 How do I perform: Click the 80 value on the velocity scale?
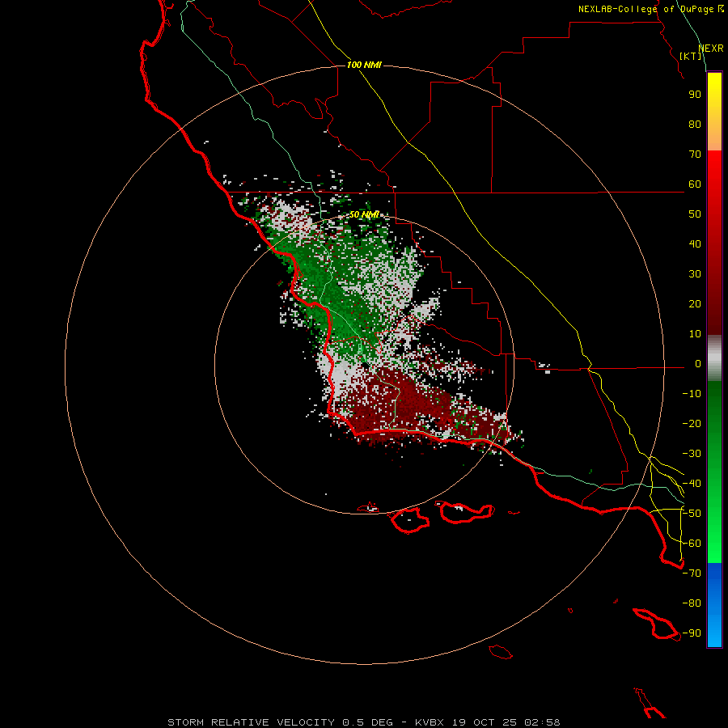point(695,125)
